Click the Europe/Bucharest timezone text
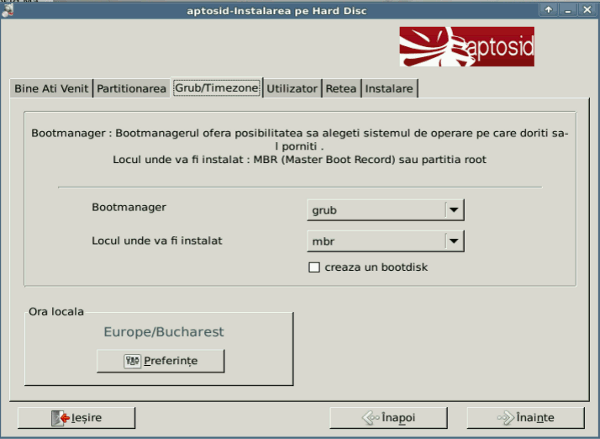 (164, 331)
